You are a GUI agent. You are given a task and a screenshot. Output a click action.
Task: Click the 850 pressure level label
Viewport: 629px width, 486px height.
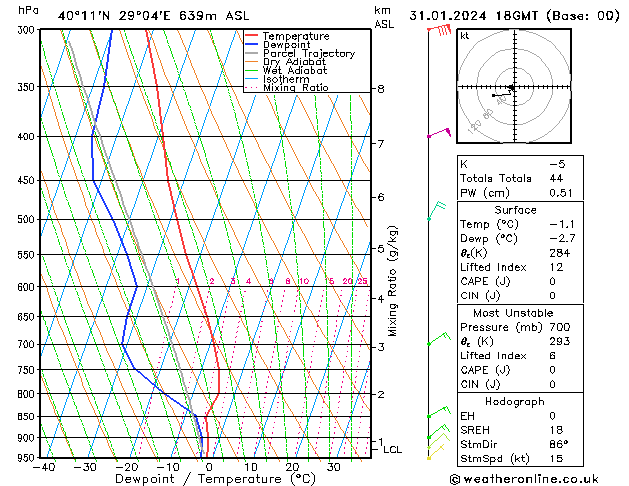pos(28,417)
